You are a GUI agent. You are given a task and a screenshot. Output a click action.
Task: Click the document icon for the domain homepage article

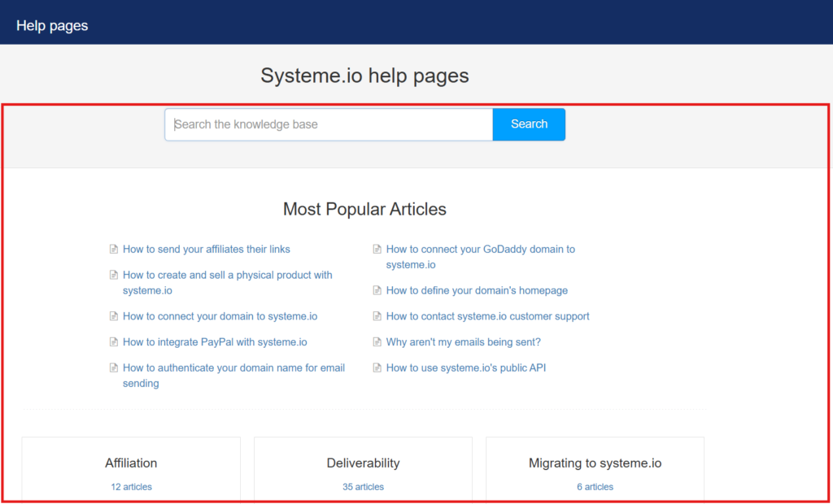[x=377, y=290]
